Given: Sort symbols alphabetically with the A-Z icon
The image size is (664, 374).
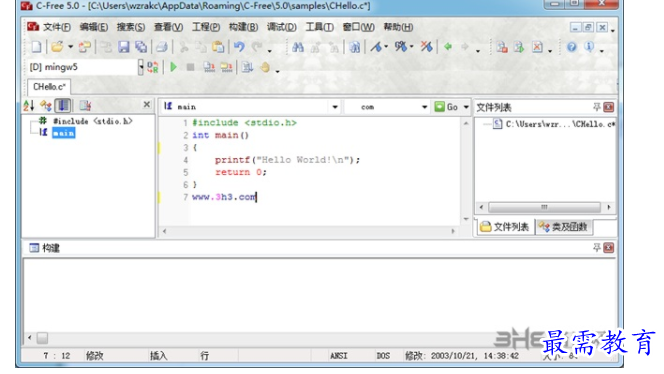Looking at the screenshot, I should (x=29, y=105).
